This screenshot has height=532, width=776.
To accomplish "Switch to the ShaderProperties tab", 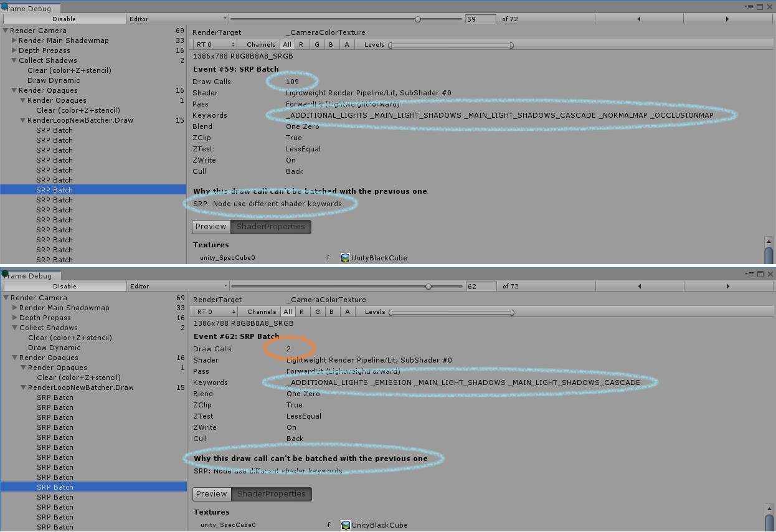I will [x=270, y=227].
